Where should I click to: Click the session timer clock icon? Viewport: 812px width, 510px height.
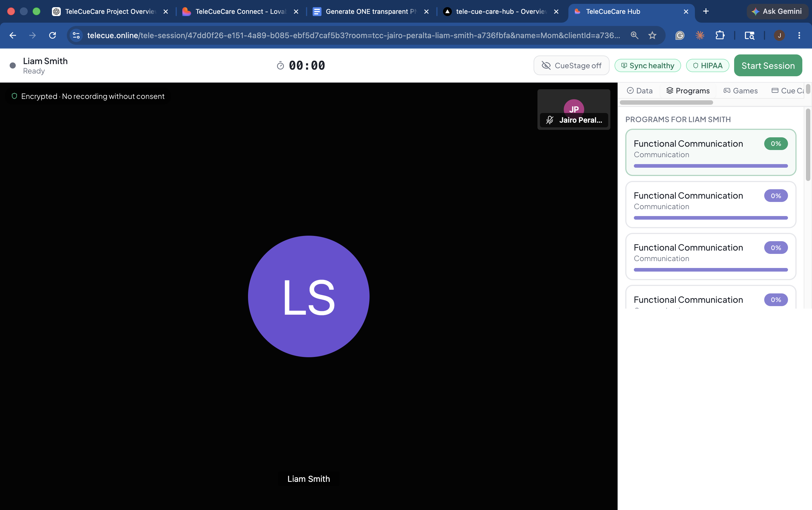[x=280, y=65]
